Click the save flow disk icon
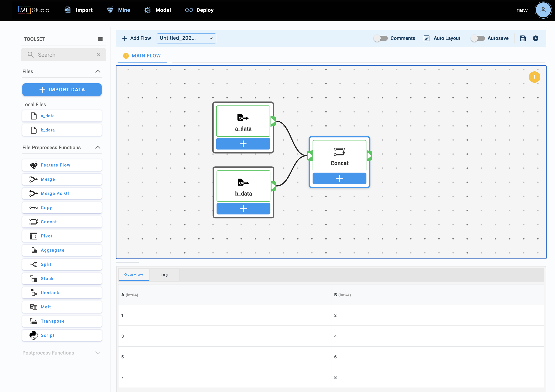Image resolution: width=555 pixels, height=392 pixels. pos(523,38)
